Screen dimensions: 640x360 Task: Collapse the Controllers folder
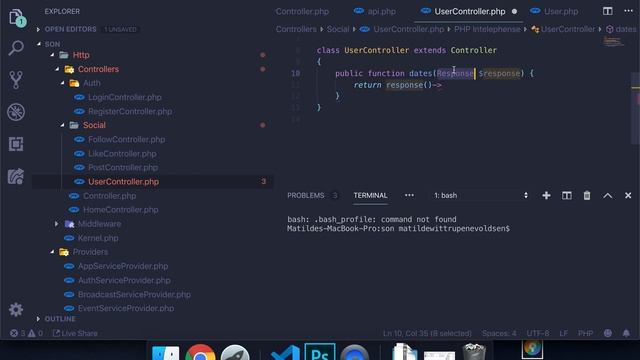tap(57, 69)
